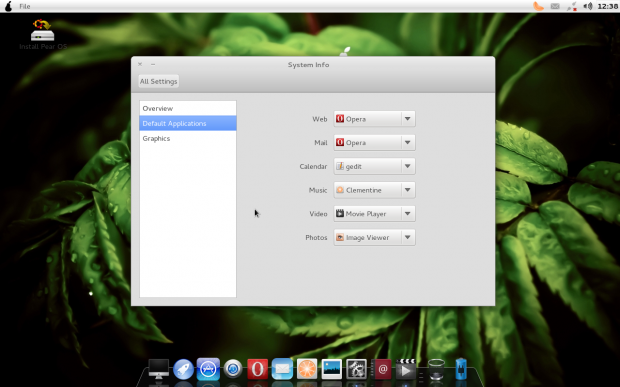This screenshot has height=387, width=620.
Task: Click the Web label text
Action: tap(319, 119)
